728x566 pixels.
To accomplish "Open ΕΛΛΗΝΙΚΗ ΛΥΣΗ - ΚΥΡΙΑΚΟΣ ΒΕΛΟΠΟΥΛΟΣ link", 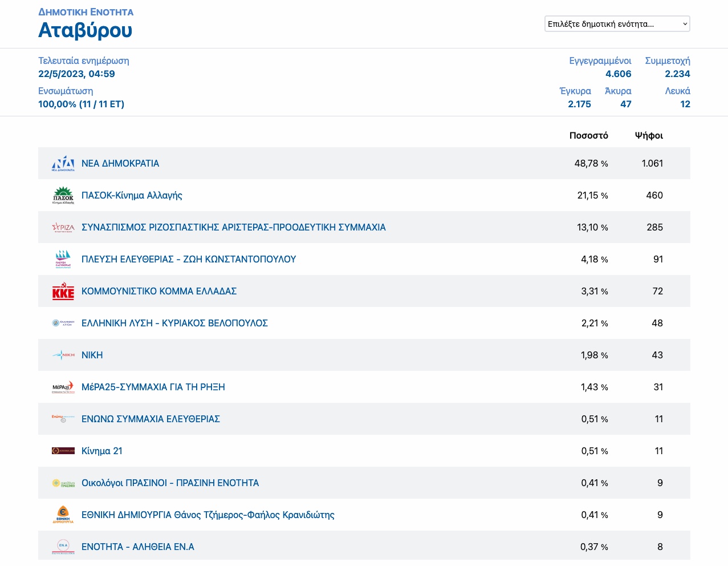I will [x=174, y=323].
